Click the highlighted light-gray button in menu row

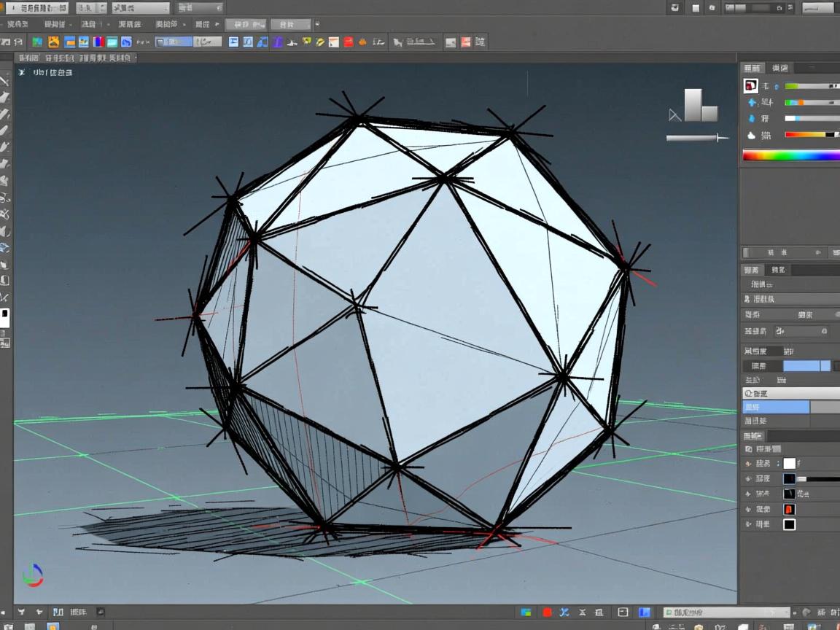(245, 24)
